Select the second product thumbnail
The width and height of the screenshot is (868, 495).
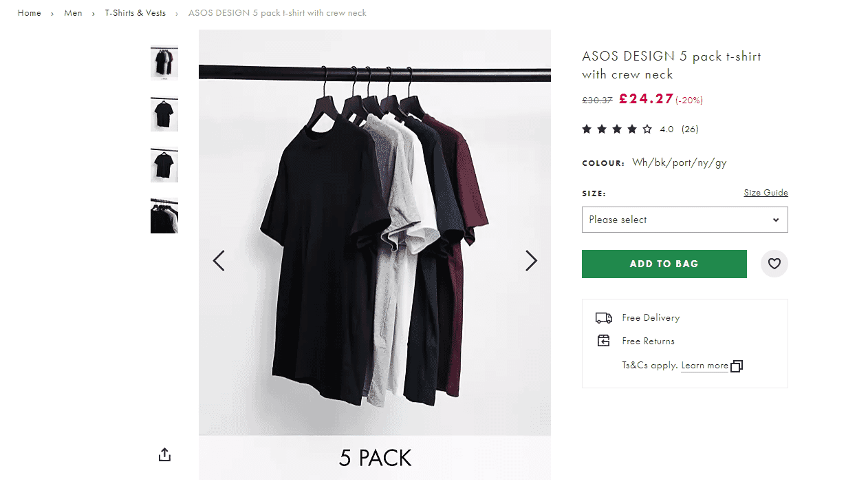164,114
